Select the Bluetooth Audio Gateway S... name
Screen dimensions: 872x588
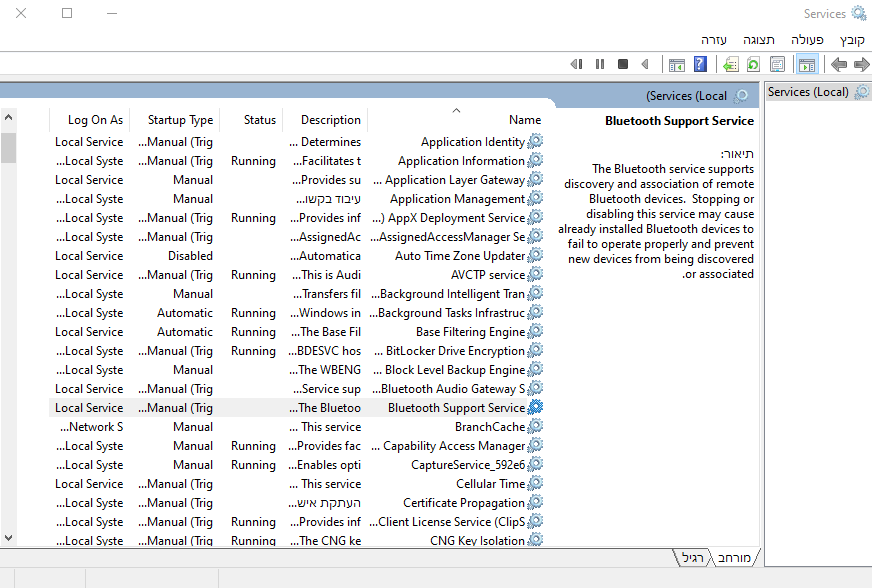tap(448, 388)
